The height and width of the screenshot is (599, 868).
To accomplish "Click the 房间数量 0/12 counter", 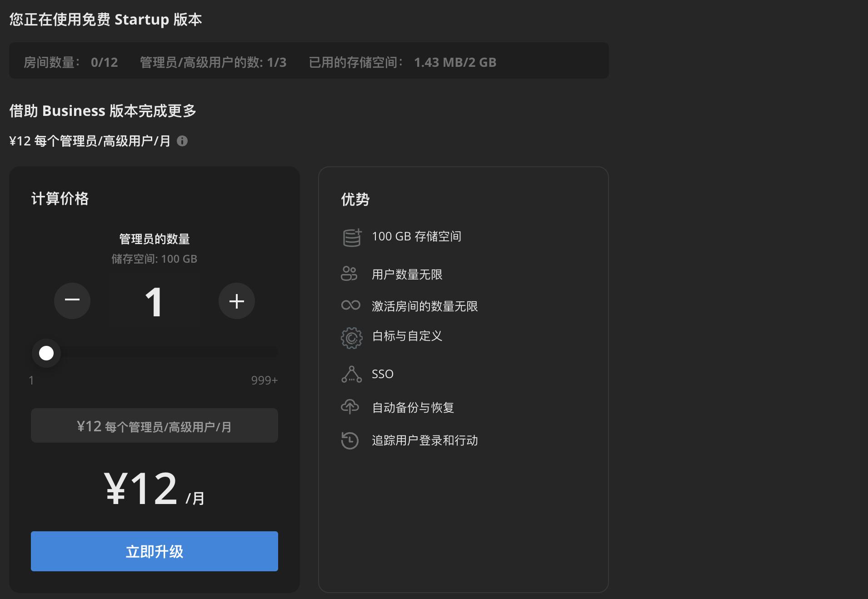I will tap(70, 62).
